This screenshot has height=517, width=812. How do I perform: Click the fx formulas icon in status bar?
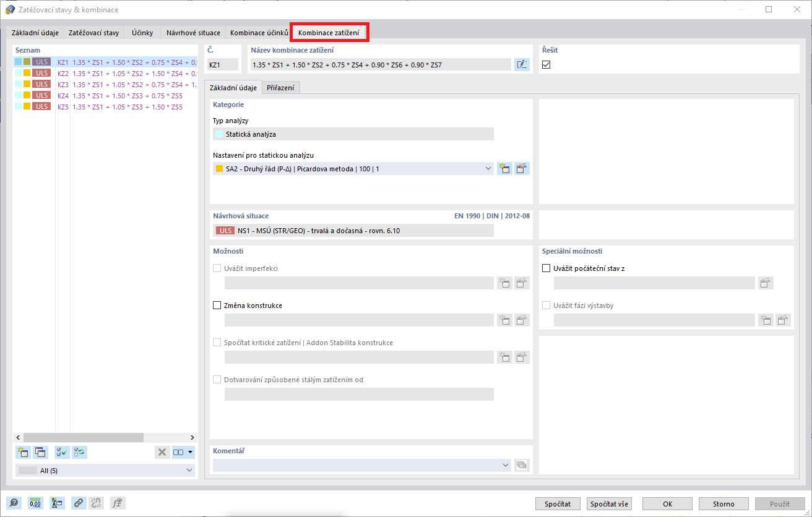[117, 503]
